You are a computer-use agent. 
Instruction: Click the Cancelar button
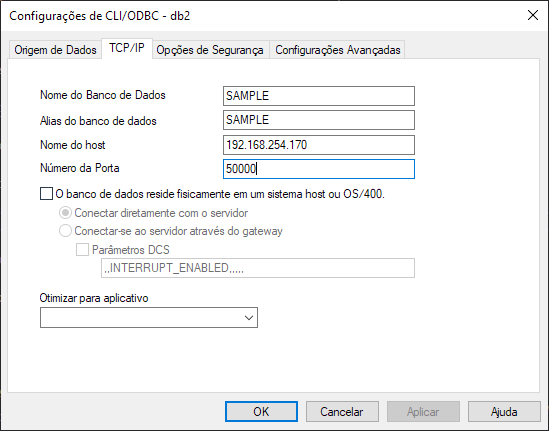click(x=342, y=412)
